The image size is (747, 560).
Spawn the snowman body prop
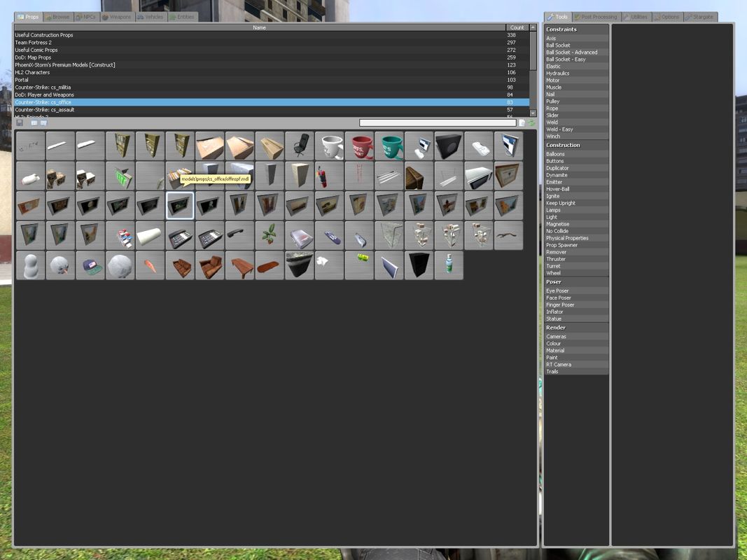pyautogui.click(x=31, y=266)
